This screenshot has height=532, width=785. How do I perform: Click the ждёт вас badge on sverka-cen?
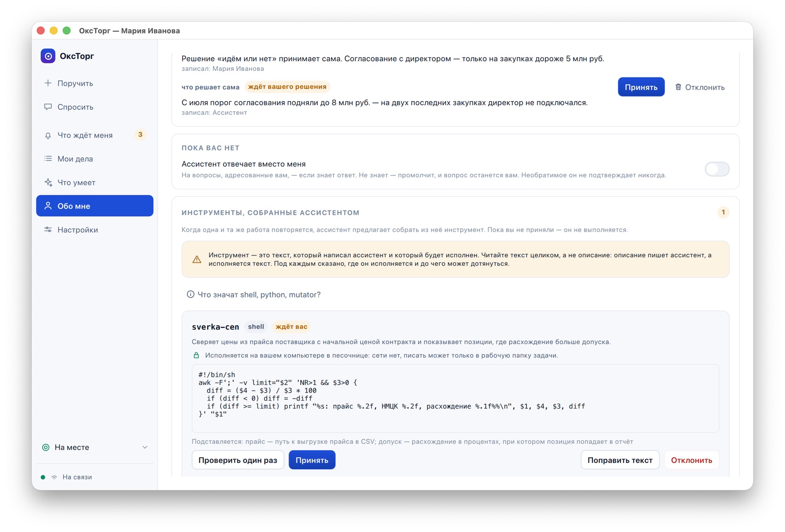pos(291,327)
